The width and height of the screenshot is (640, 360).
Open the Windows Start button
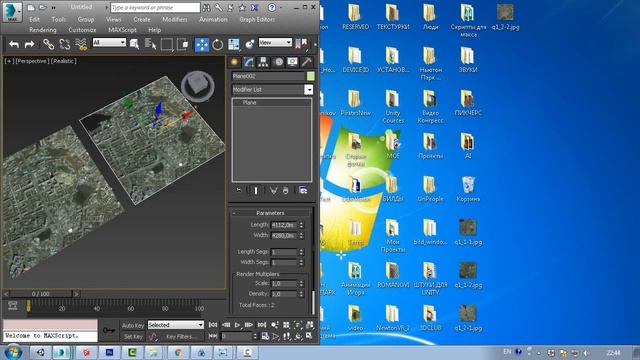click(13, 352)
